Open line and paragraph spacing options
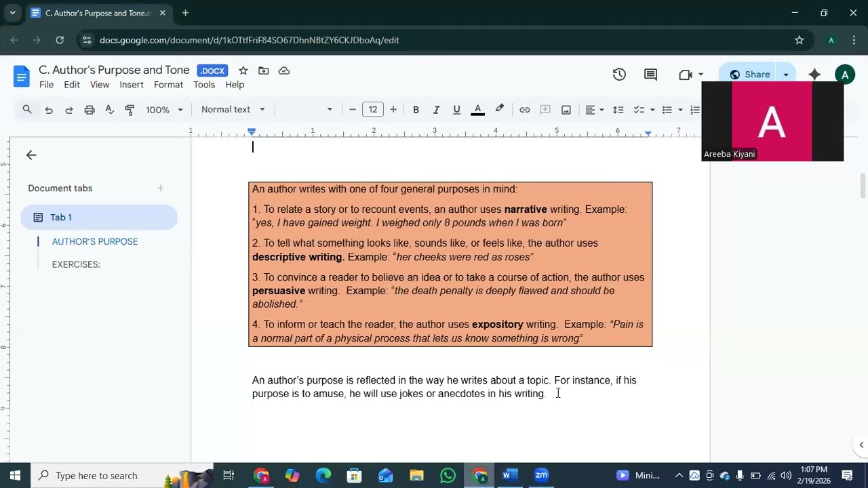The width and height of the screenshot is (868, 488). click(618, 110)
